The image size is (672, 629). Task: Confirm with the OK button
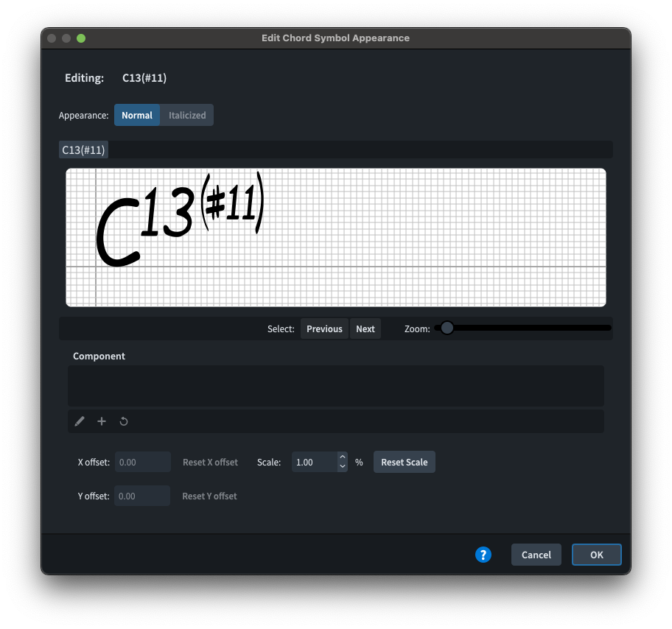click(x=597, y=555)
